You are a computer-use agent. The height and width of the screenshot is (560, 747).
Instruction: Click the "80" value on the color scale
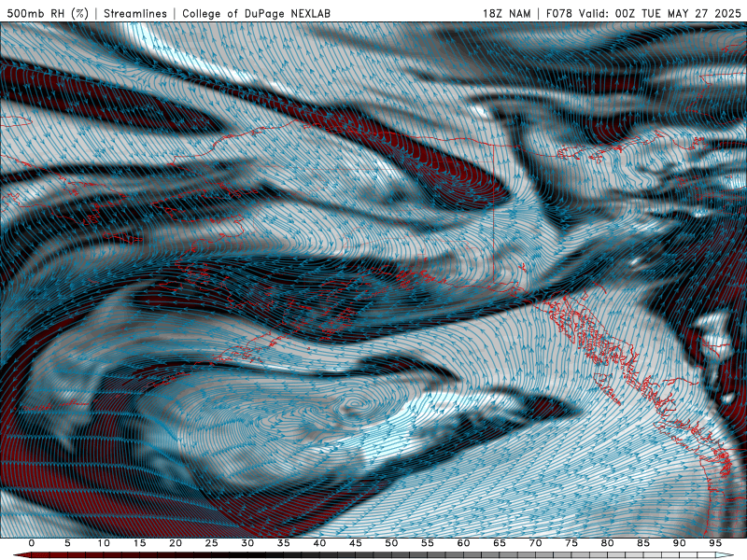tap(607, 543)
